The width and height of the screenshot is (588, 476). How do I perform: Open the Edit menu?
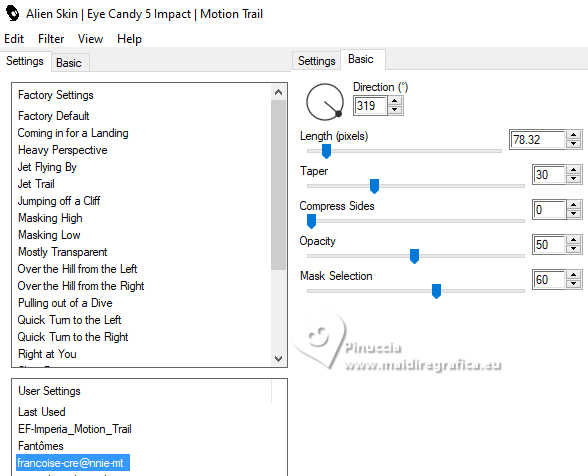(14, 39)
